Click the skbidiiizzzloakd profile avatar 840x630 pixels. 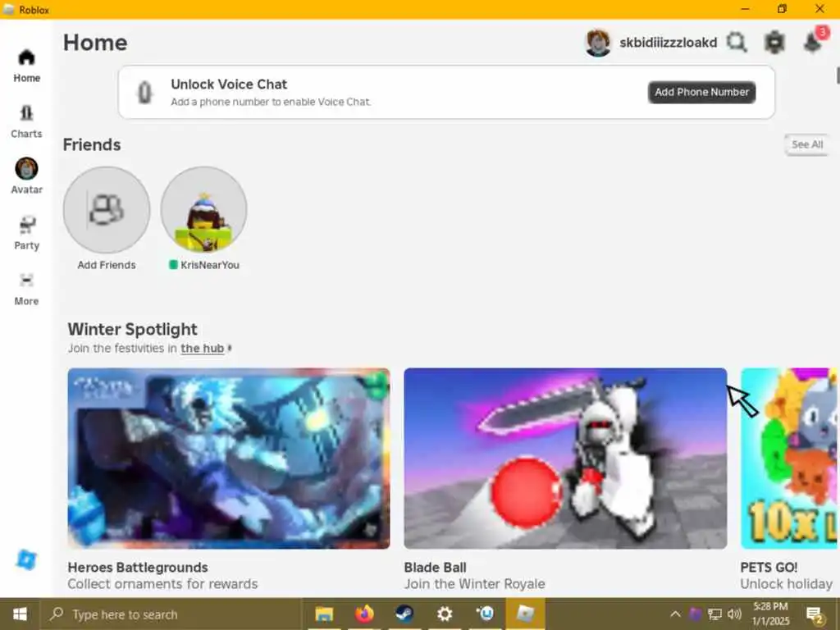click(x=598, y=43)
